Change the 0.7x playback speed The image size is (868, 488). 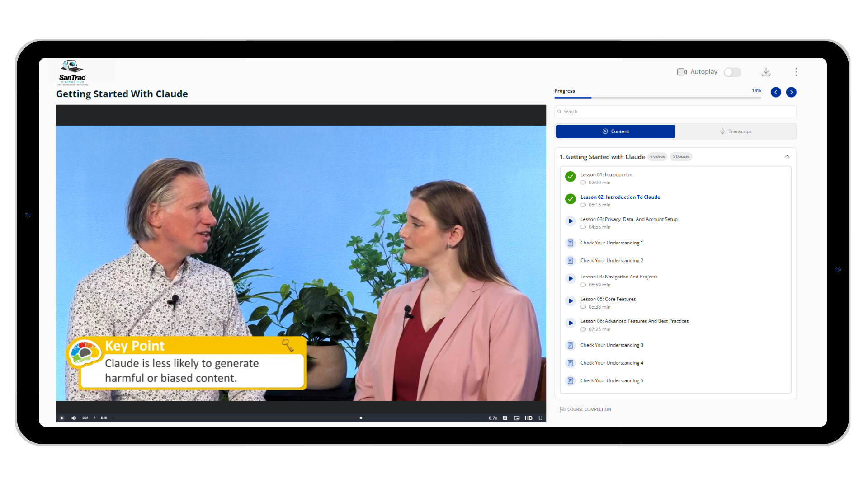point(493,418)
